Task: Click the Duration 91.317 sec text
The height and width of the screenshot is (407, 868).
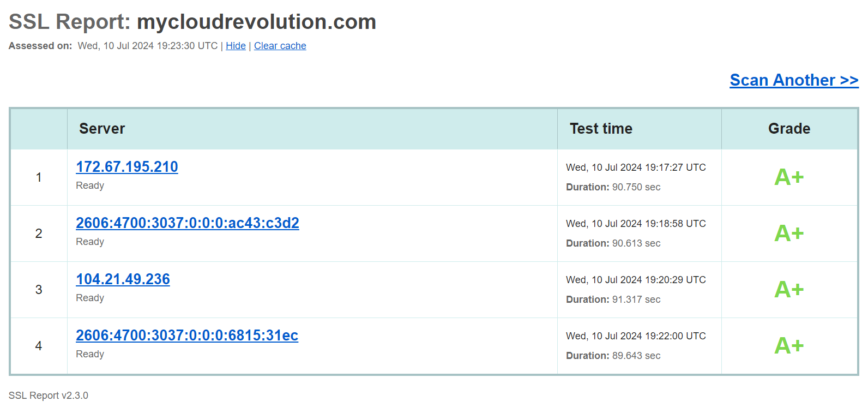Action: [613, 300]
